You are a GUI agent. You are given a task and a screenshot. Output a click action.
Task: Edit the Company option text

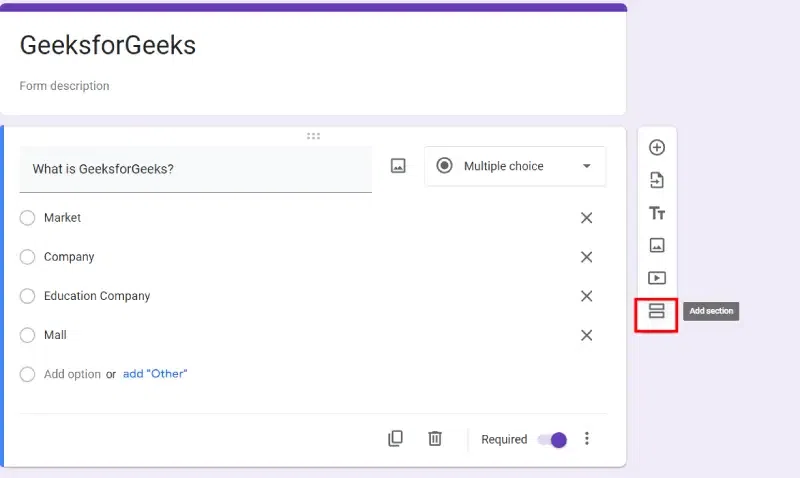(69, 257)
